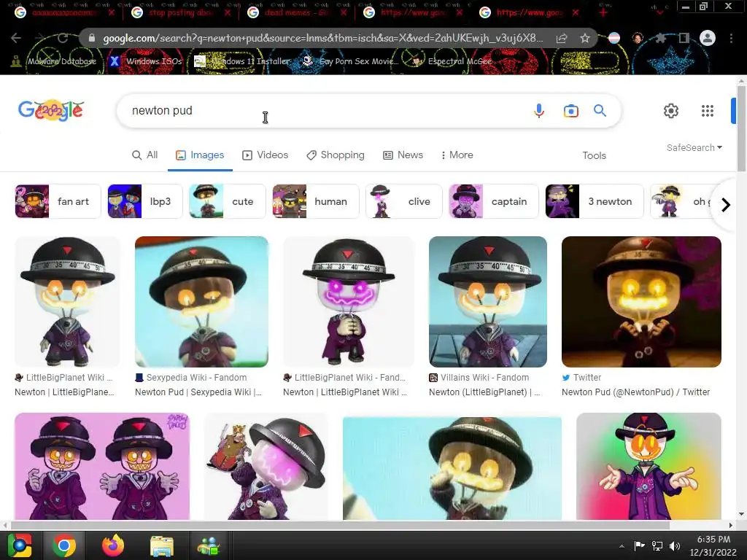Open Action Center flag icon

(x=639, y=545)
